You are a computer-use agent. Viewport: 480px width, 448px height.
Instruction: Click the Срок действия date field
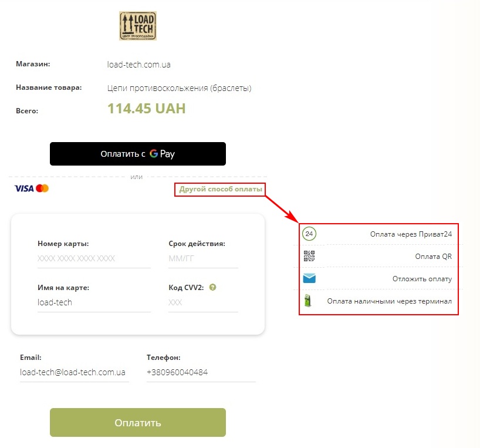pyautogui.click(x=202, y=258)
